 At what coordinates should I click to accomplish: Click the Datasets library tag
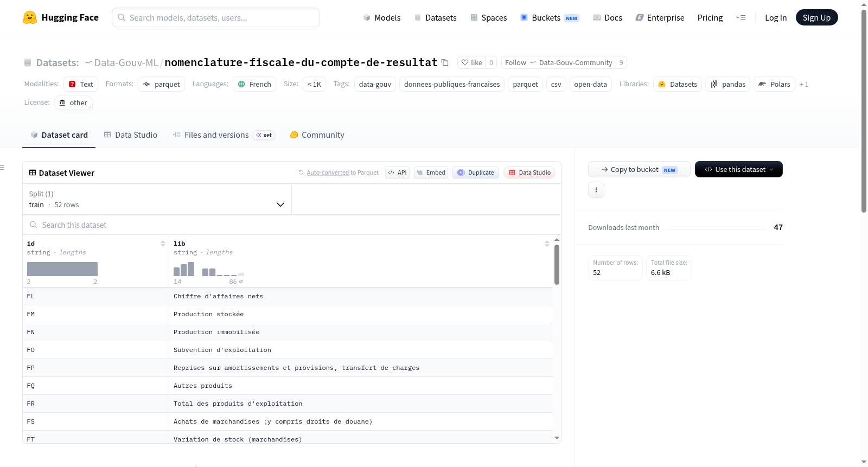click(678, 84)
